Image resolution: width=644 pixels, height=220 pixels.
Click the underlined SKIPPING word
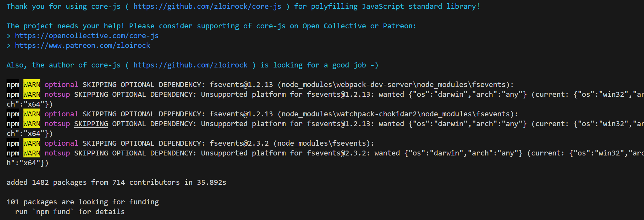click(91, 124)
